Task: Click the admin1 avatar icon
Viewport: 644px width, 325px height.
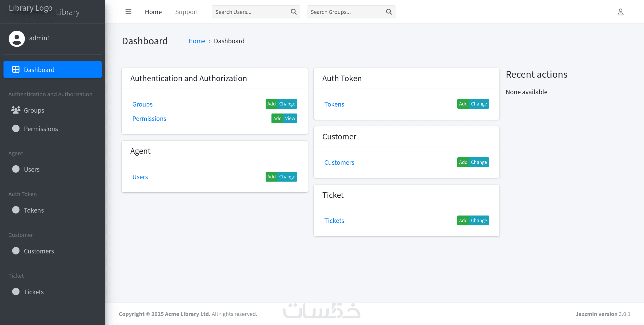Action: pos(17,38)
